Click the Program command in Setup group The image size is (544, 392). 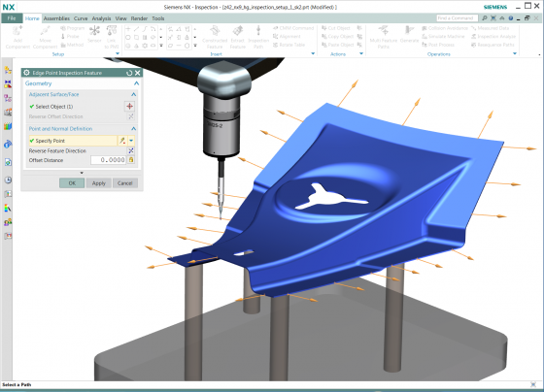point(72,28)
